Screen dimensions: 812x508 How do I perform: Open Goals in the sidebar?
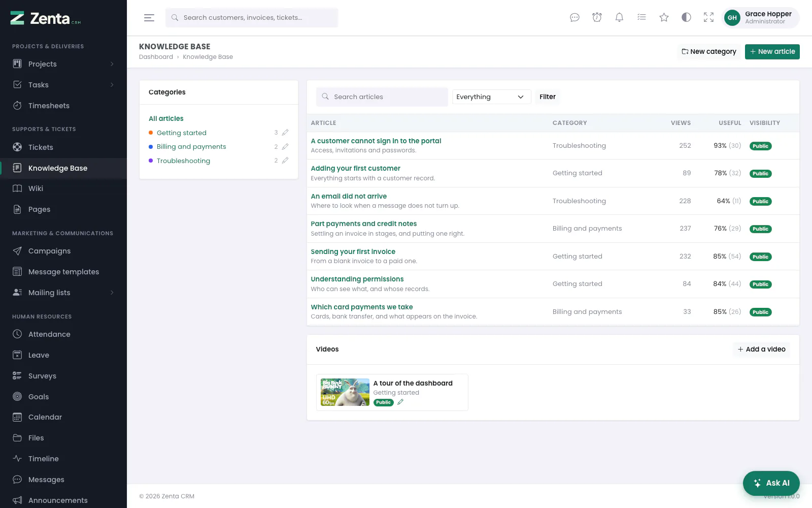[x=63, y=397]
